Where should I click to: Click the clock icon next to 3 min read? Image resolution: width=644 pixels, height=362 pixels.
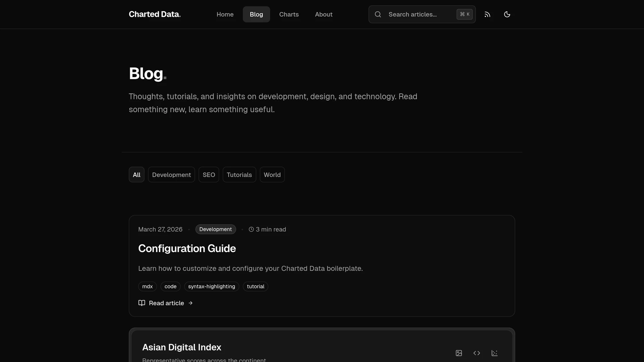(251, 229)
